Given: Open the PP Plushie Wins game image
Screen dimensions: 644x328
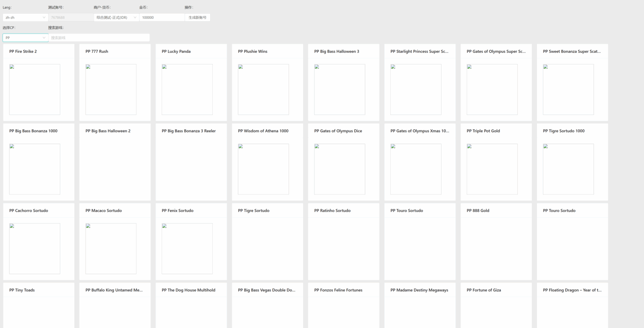Looking at the screenshot, I should click(264, 89).
